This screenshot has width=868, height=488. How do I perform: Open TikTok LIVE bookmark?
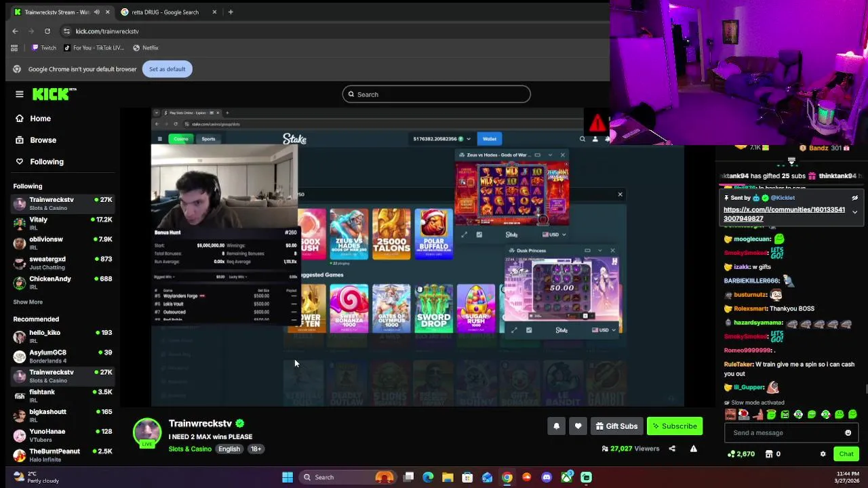point(94,48)
